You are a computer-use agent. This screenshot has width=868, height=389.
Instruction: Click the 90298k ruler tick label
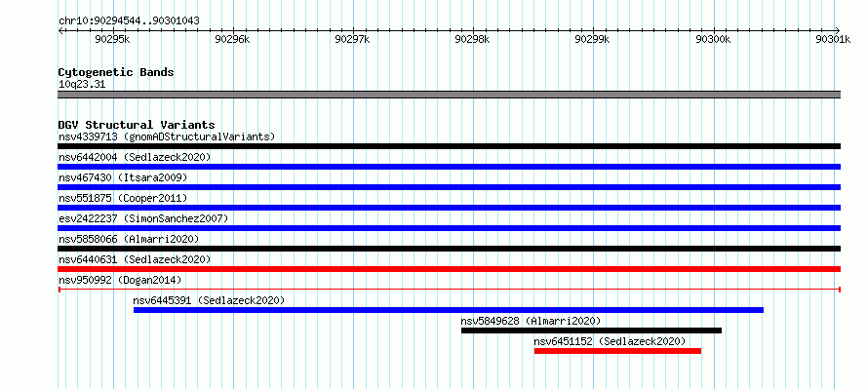pyautogui.click(x=473, y=39)
